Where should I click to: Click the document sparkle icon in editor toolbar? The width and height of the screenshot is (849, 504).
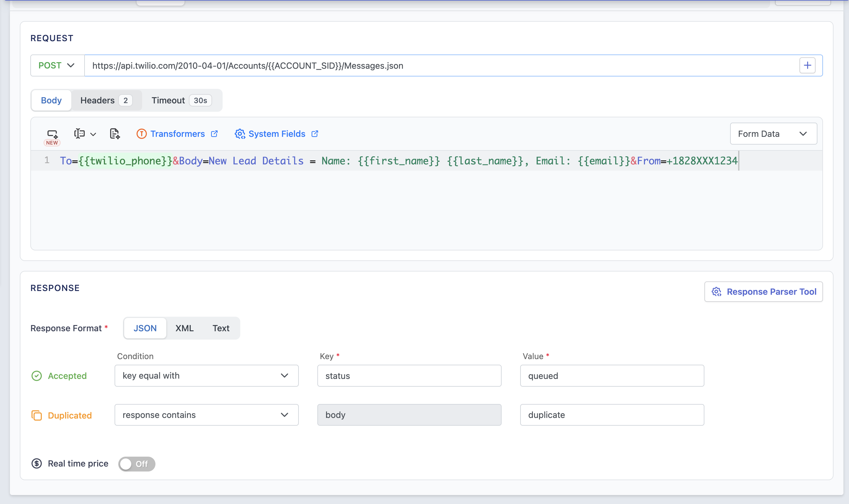[x=115, y=134]
